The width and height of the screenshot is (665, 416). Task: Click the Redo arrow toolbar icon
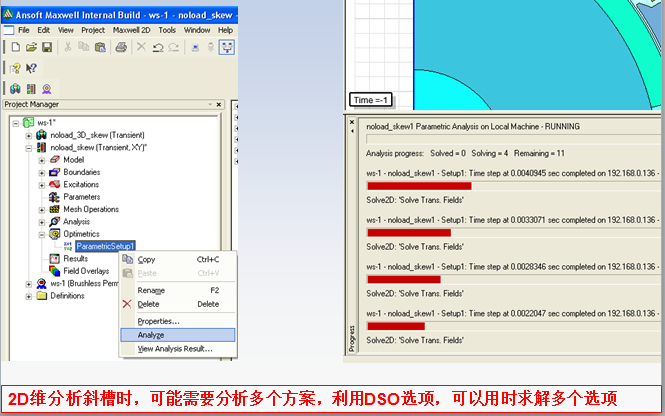coord(173,47)
